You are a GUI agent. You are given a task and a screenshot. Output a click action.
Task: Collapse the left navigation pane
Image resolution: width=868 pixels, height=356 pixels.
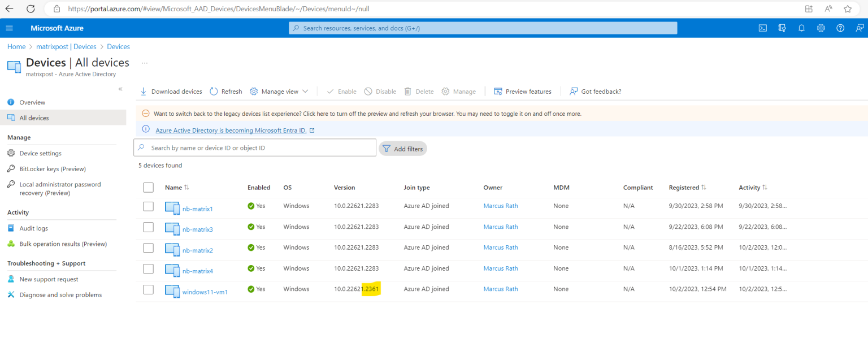pos(120,89)
